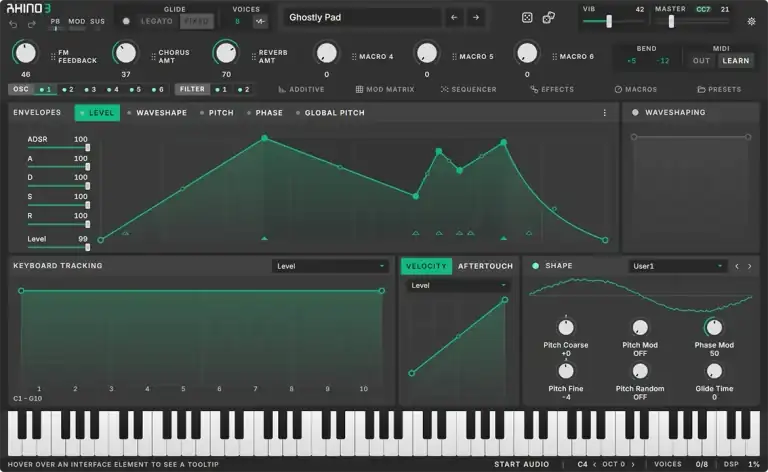Click the MIDI Learn button
768x472 pixels.
(x=736, y=61)
